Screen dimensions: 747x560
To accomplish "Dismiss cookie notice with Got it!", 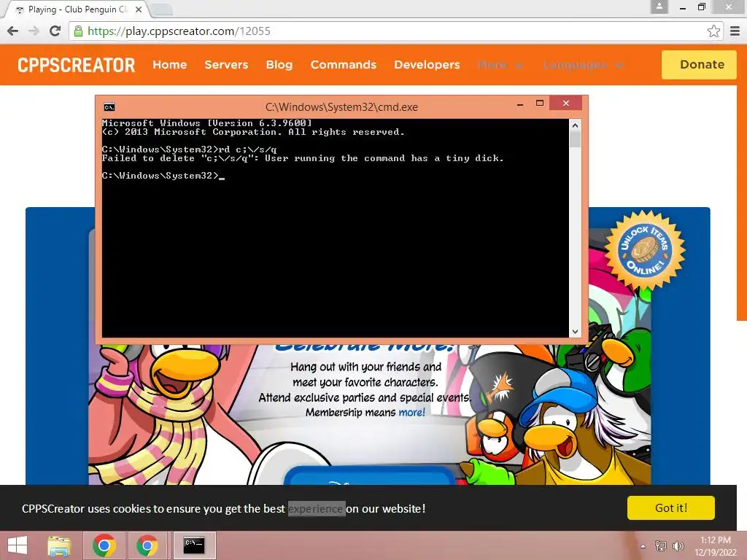I will click(x=671, y=507).
